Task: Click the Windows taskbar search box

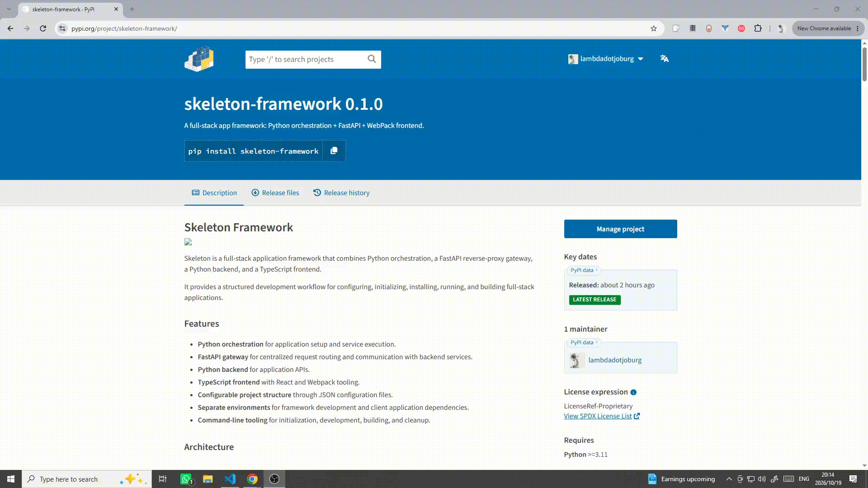Action: pos(86,479)
